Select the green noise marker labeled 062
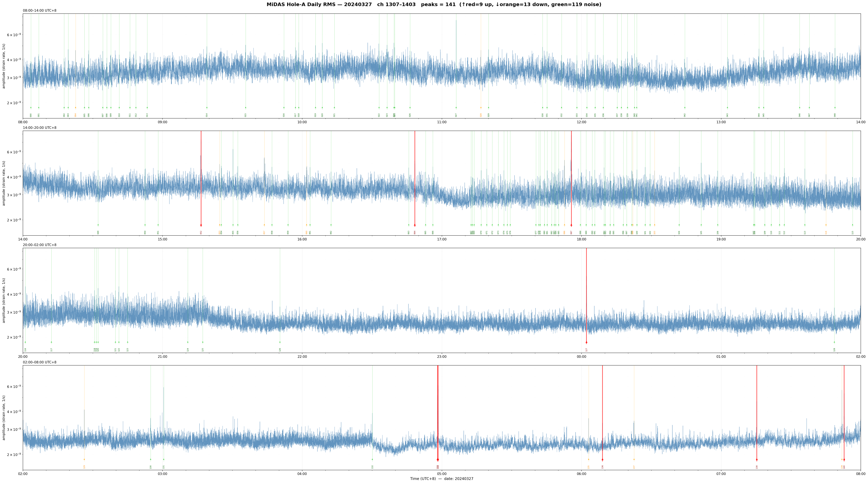Image resolution: width=868 pixels, height=483 pixels. tap(331, 225)
